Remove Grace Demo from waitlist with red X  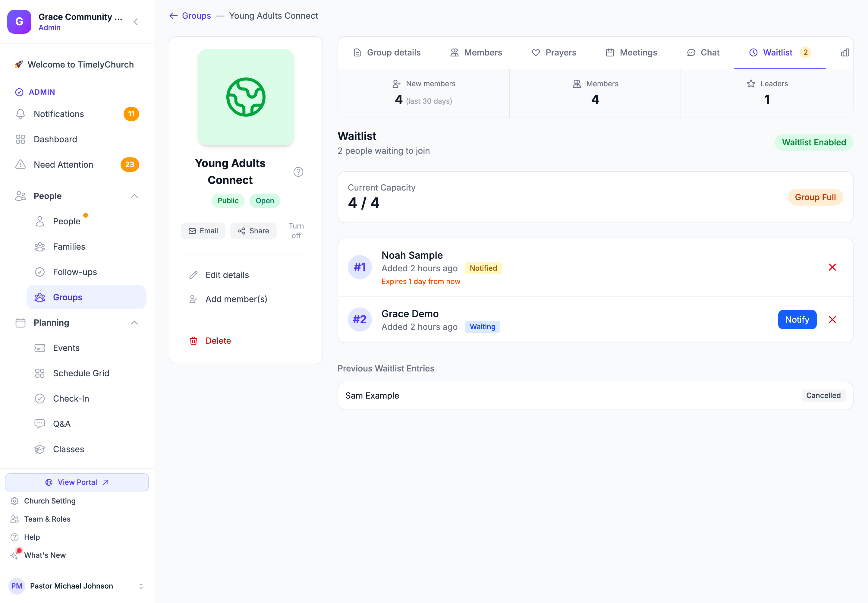coord(832,320)
